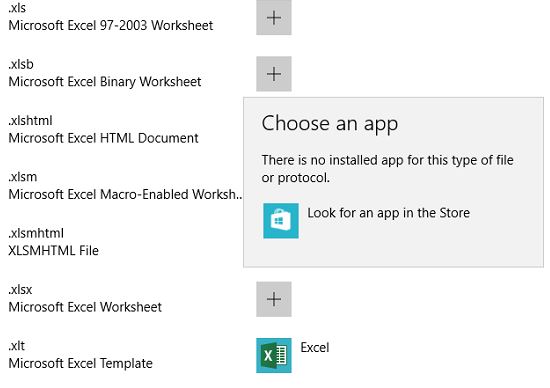Open the Store icon in Choose an app

(x=281, y=221)
